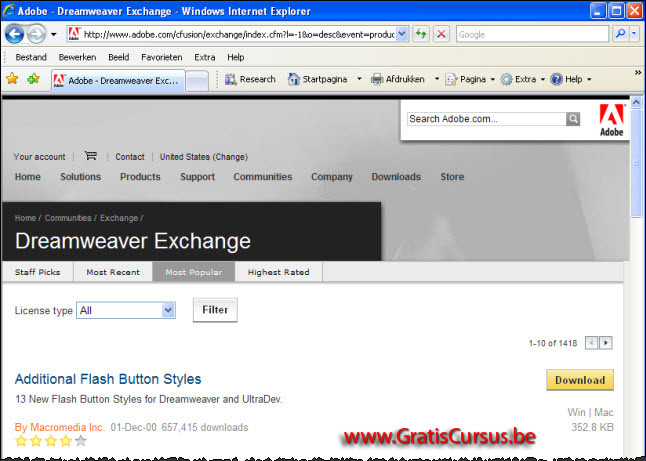Viewport: 646px width, 461px height.
Task: Open the Extra menu in menu bar
Action: [x=205, y=57]
